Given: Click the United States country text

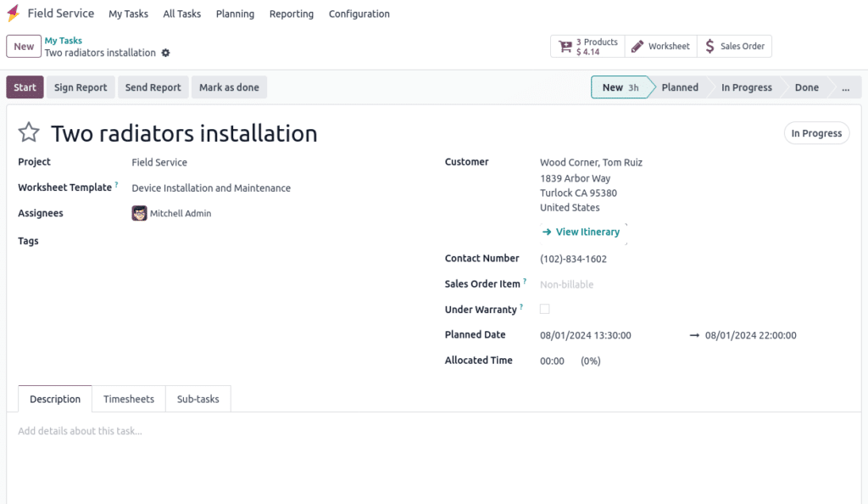Looking at the screenshot, I should (570, 207).
